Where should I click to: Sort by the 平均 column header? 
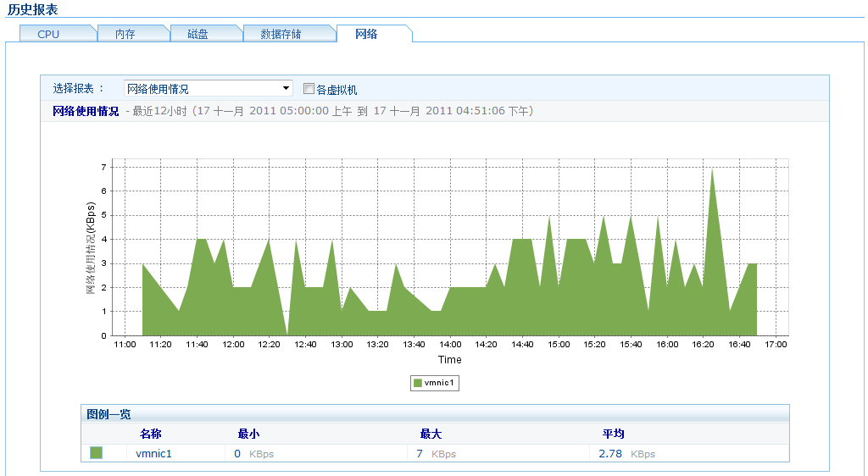coord(613,434)
